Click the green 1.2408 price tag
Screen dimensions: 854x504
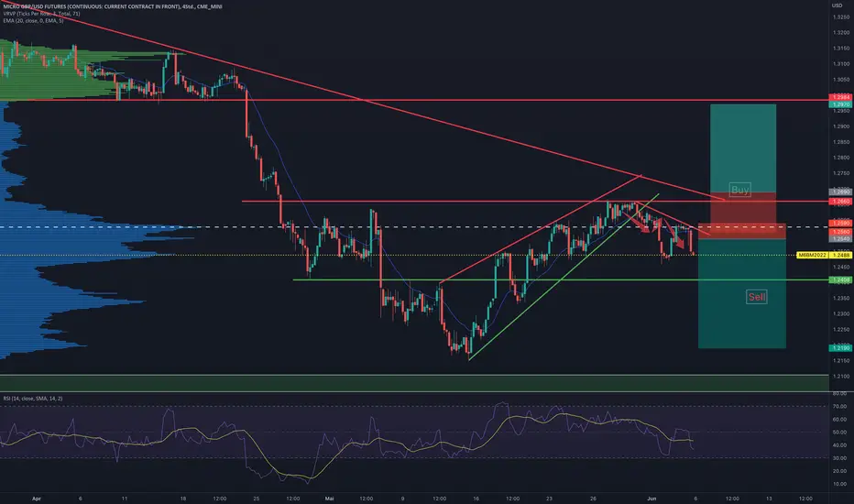pyautogui.click(x=839, y=280)
